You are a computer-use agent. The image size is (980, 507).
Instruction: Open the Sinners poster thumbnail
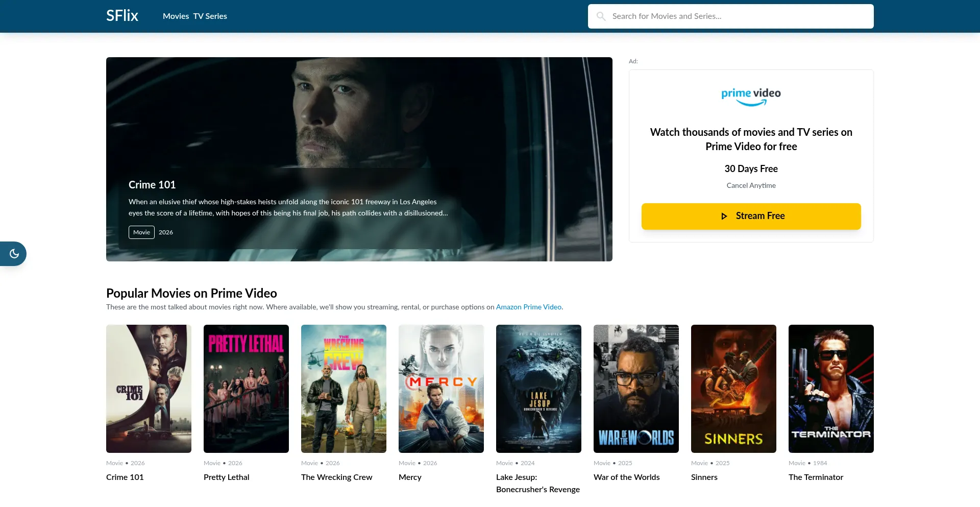tap(733, 389)
